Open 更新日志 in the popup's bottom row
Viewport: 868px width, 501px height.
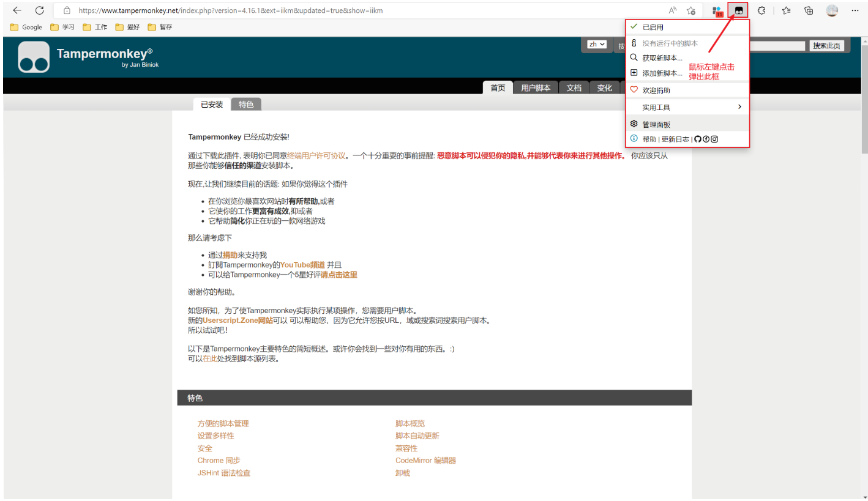tap(675, 139)
